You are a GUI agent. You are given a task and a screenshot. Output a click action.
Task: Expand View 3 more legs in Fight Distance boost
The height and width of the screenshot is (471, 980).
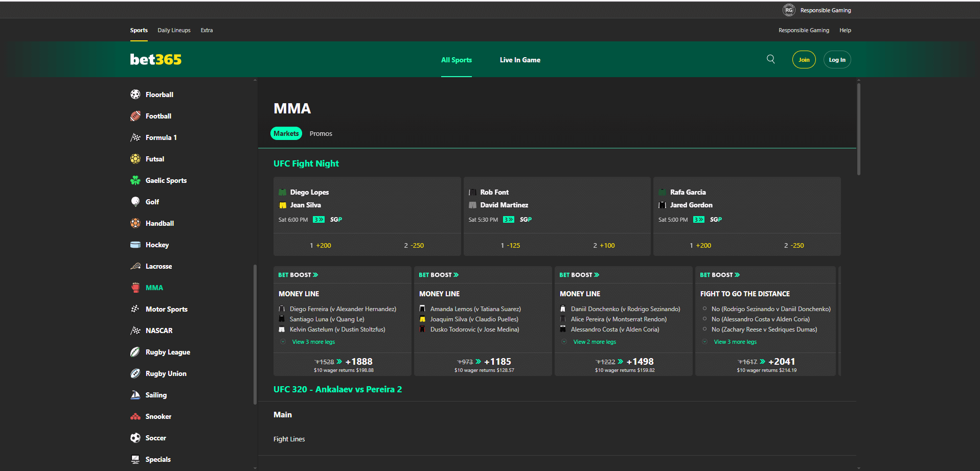735,342
